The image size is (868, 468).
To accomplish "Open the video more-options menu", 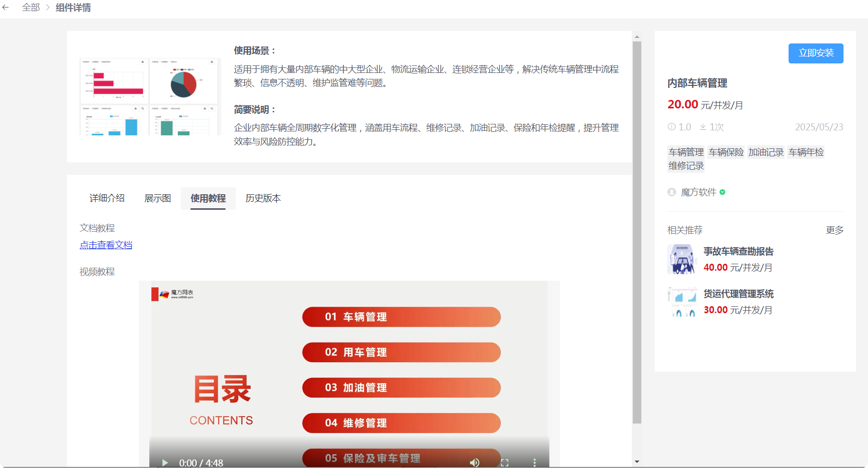I will point(534,463).
